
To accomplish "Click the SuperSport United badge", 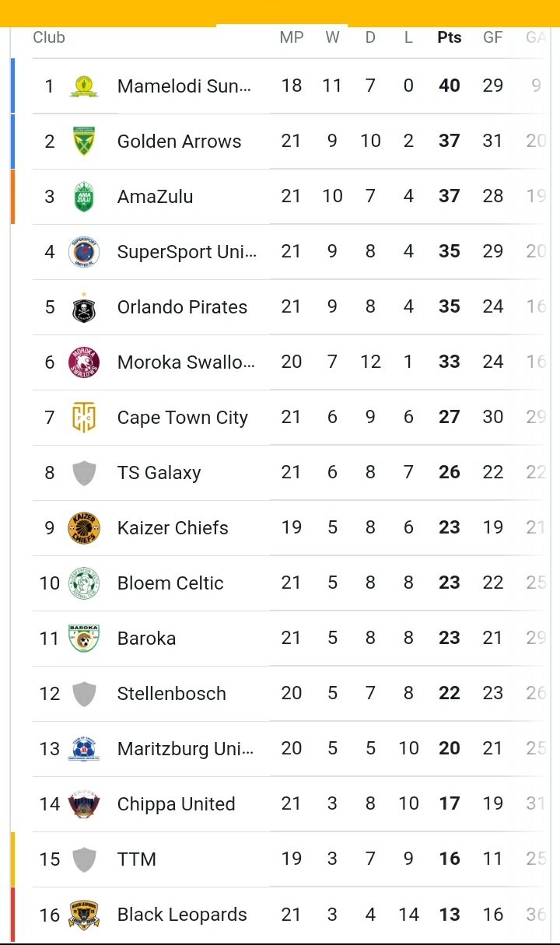I will tap(84, 252).
